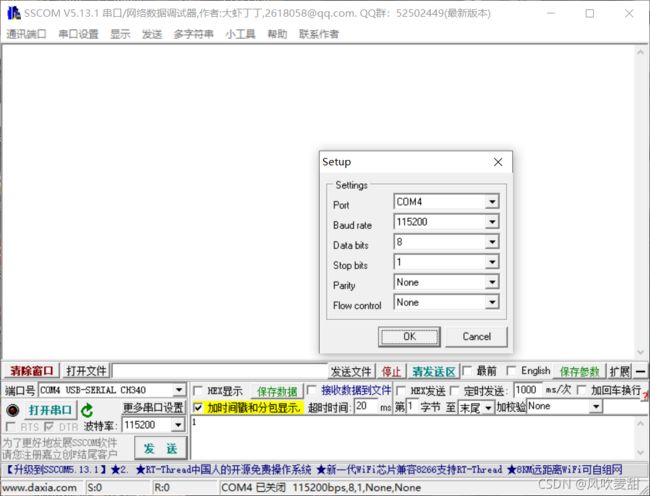The height and width of the screenshot is (496, 650).
Task: Click the send text area containing 1
Action: [412, 438]
